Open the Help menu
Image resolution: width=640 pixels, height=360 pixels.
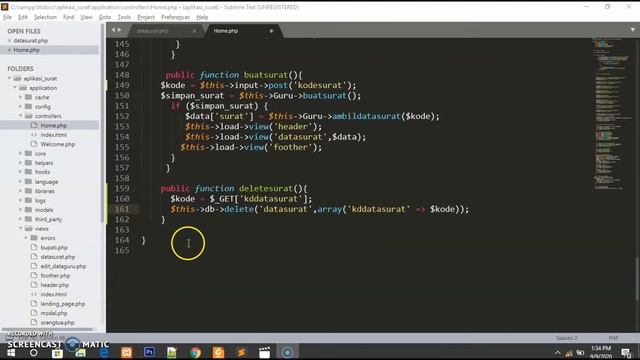(x=202, y=17)
